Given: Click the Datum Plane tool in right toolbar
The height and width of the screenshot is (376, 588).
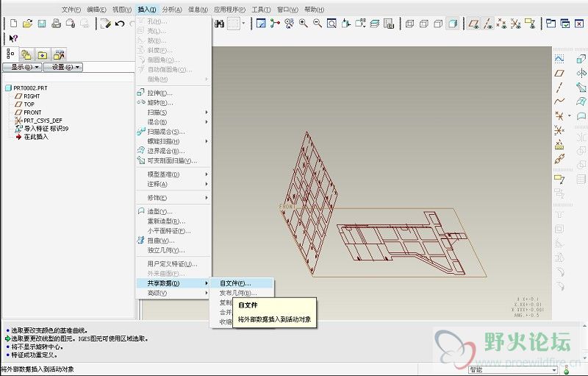Looking at the screenshot, I should [559, 73].
